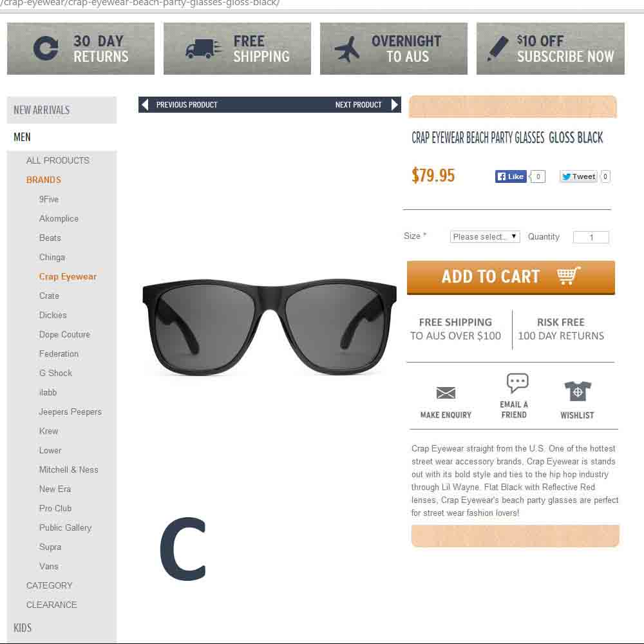The width and height of the screenshot is (644, 644).
Task: Open the Jeepers Peepers brand link
Action: tap(70, 412)
